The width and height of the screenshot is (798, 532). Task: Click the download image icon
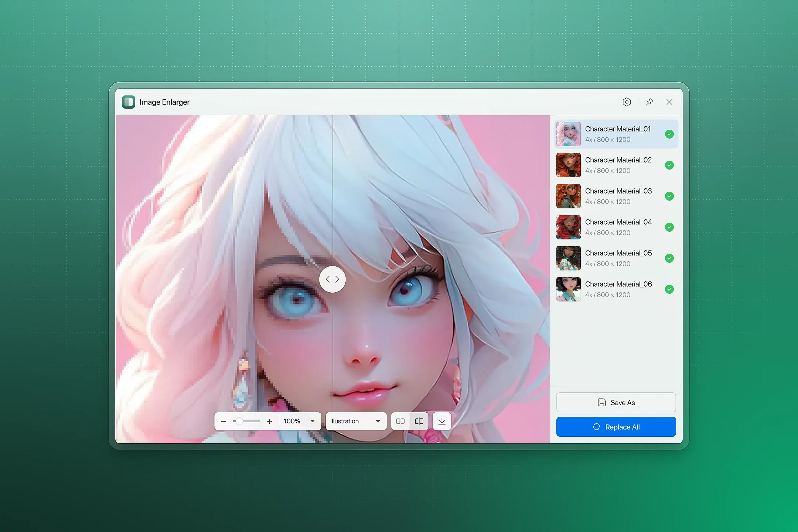coord(442,421)
